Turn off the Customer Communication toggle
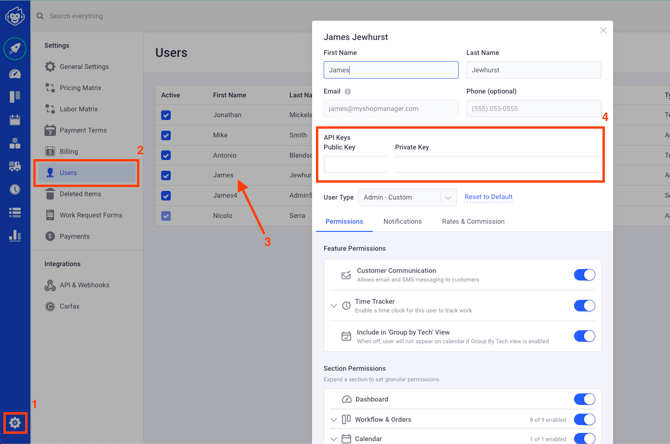The image size is (670, 444). pyautogui.click(x=584, y=275)
